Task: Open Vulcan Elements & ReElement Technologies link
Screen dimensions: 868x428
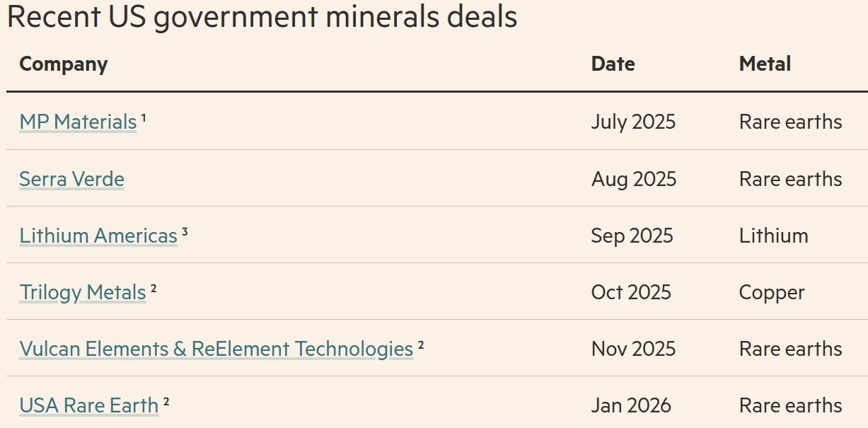Action: (x=216, y=349)
